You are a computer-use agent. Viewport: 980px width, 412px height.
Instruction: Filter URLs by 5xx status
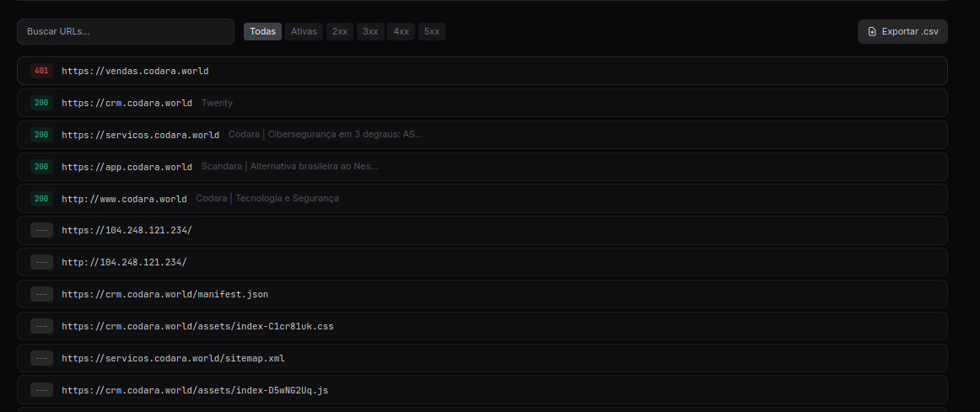(x=432, y=32)
